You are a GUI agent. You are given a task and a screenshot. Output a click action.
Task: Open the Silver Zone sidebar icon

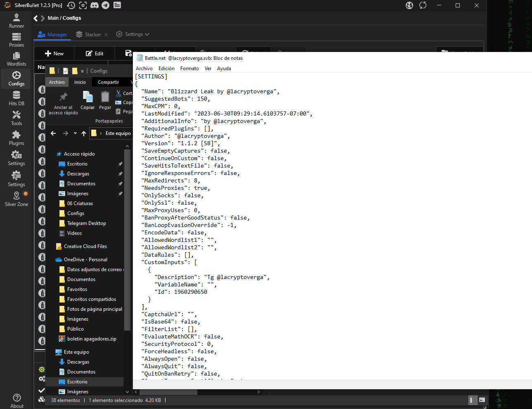[17, 199]
